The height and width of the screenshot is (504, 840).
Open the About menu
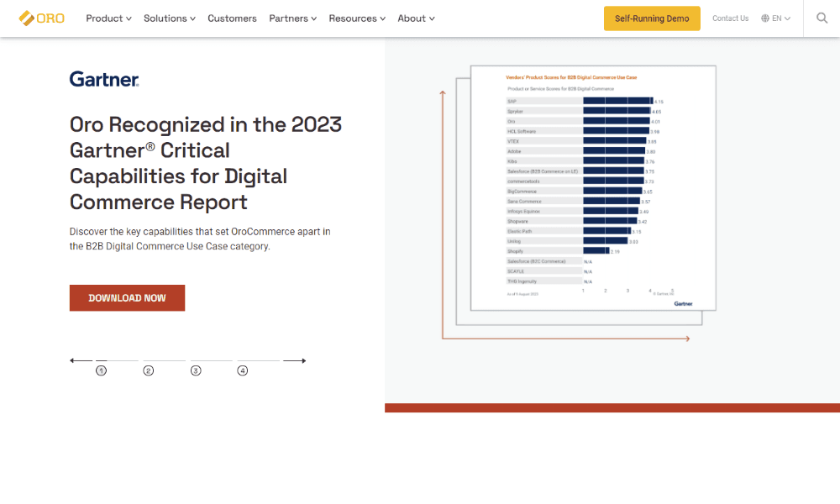pyautogui.click(x=417, y=18)
